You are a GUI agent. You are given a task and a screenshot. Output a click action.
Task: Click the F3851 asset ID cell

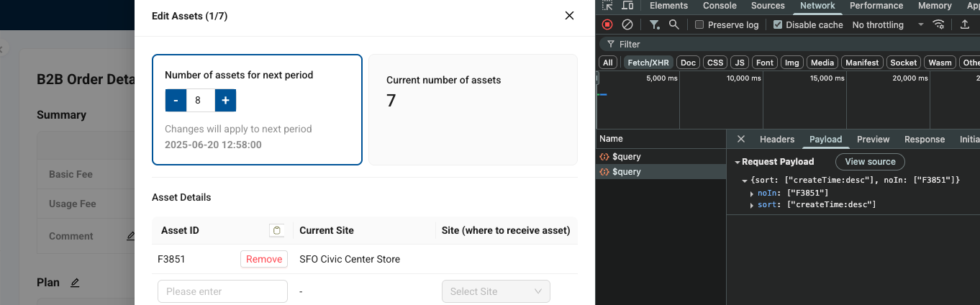(171, 259)
